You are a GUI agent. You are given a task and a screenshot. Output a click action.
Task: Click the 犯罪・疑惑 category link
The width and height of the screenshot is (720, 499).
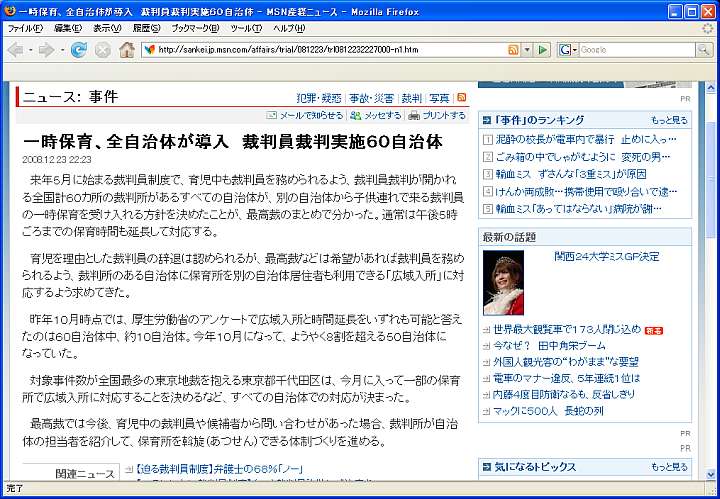pyautogui.click(x=318, y=98)
